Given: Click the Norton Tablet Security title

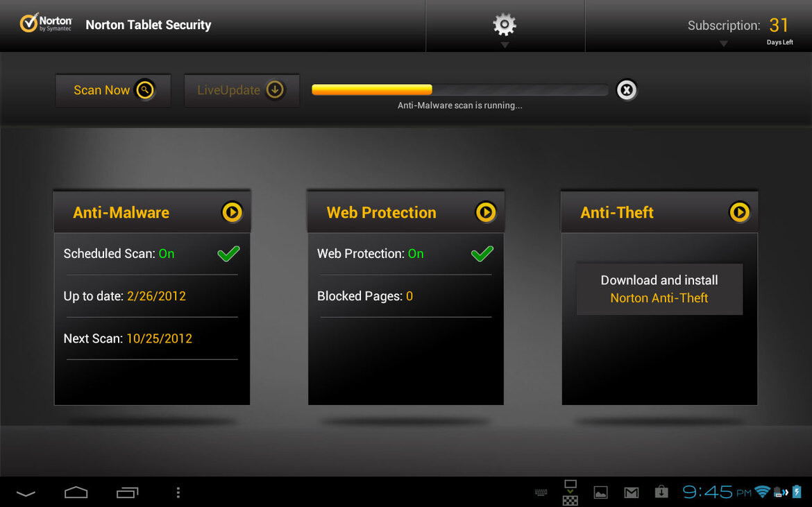Looking at the screenshot, I should coord(148,25).
